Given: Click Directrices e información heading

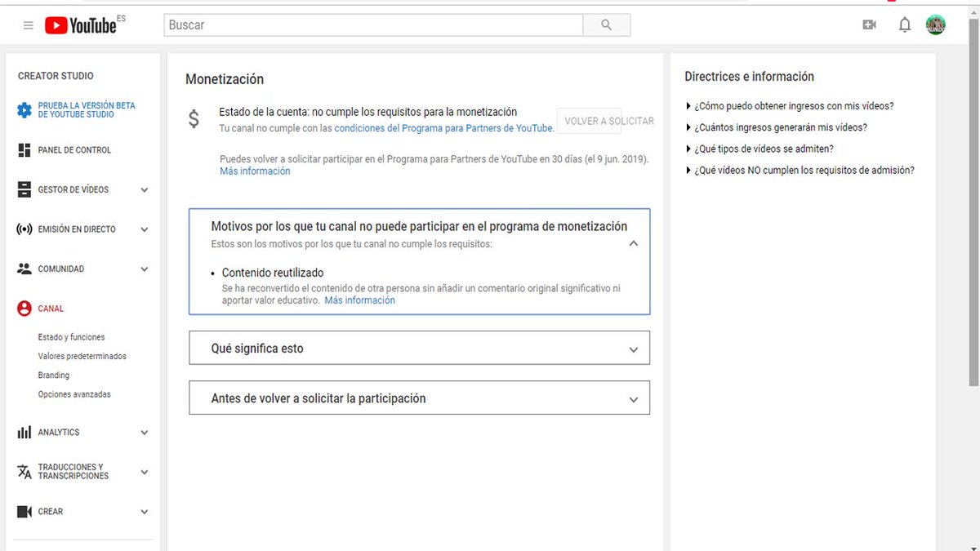Looking at the screenshot, I should pos(749,77).
